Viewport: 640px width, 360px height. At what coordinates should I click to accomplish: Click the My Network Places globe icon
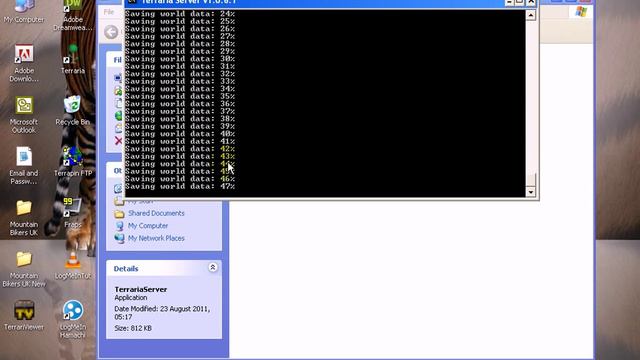119,238
